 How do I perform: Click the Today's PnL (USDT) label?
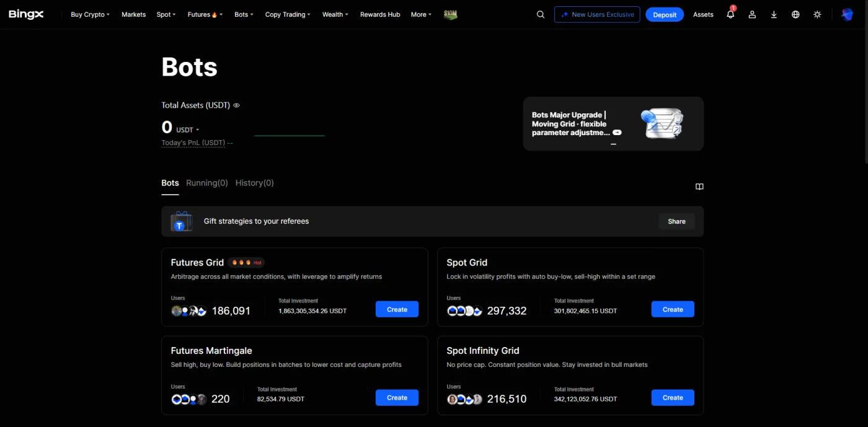[193, 143]
